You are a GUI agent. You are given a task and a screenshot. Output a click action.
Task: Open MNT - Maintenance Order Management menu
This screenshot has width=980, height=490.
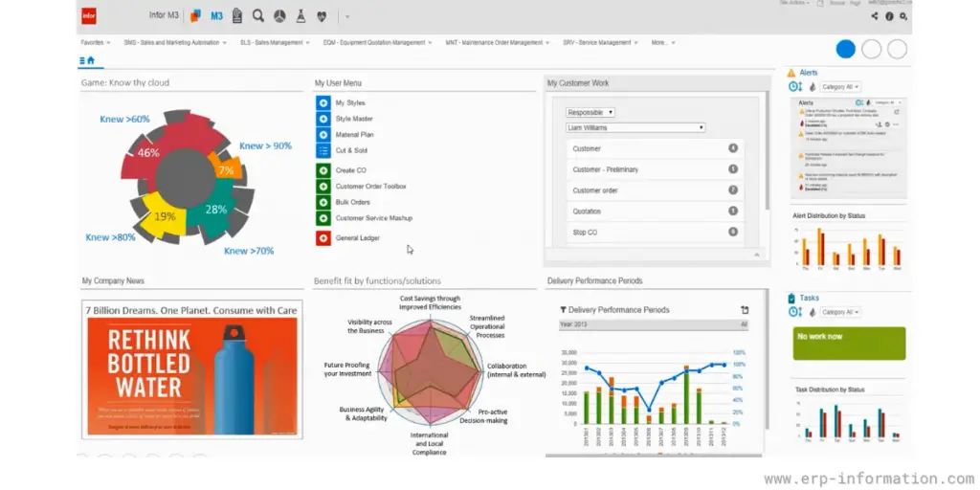(498, 42)
